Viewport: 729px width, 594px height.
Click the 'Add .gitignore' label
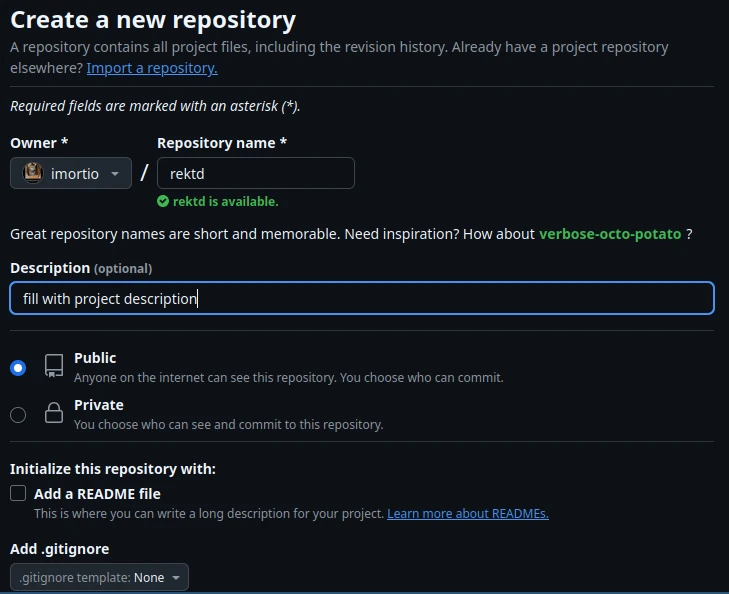coord(60,549)
